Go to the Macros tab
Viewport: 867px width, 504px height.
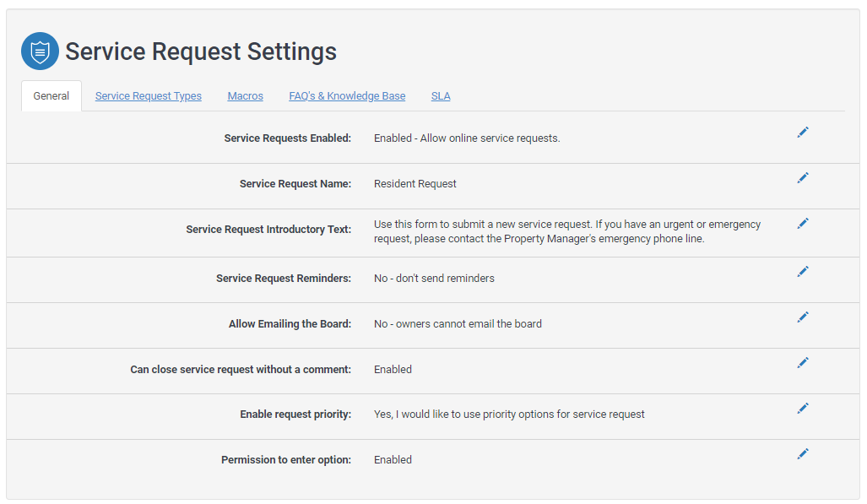click(246, 96)
